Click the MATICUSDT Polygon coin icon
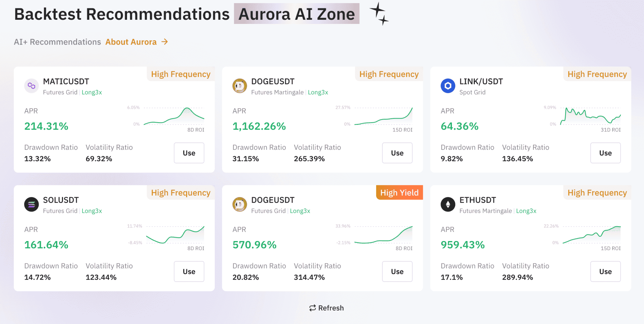This screenshot has width=644, height=324. 31,85
